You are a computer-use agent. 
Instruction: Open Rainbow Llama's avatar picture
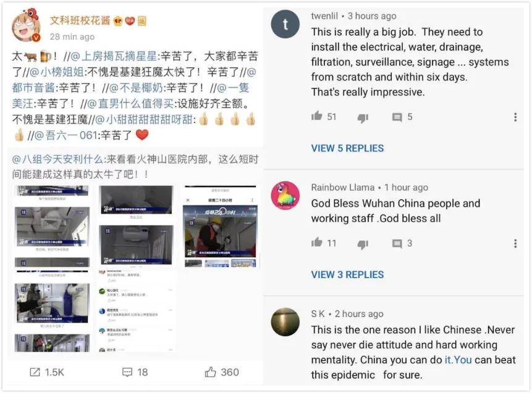click(285, 195)
